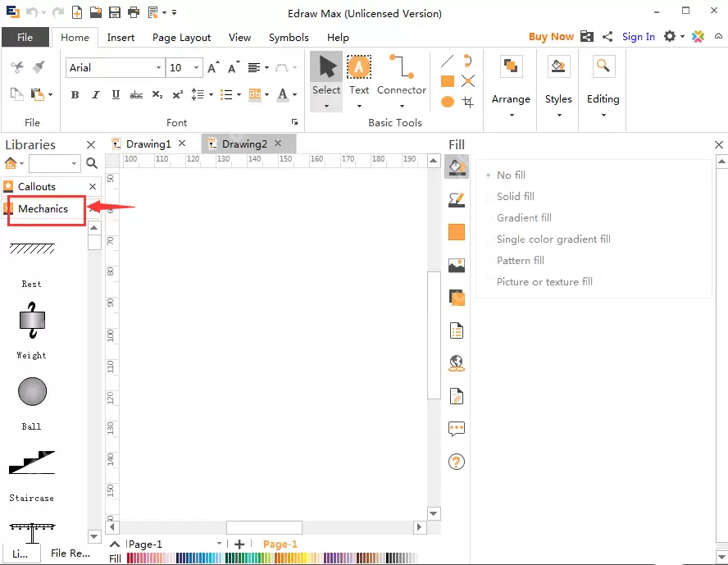Enable the Pattern fill option
Viewport: 728px width, 565px height.
(x=520, y=261)
